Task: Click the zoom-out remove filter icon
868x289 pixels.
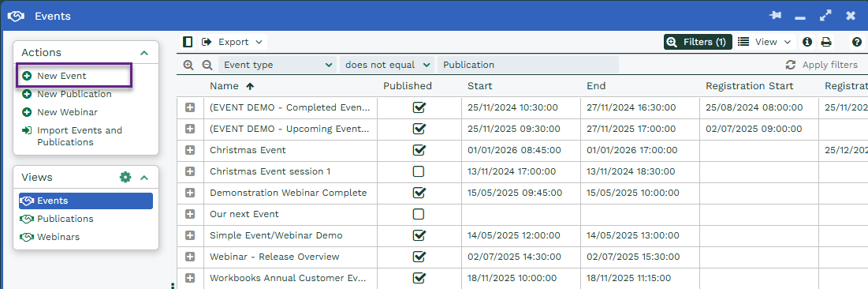Action: click(x=207, y=65)
